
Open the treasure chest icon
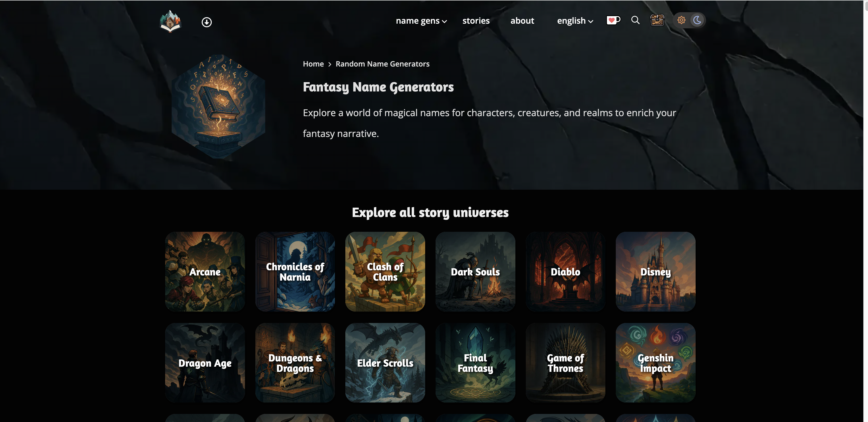coord(657,20)
